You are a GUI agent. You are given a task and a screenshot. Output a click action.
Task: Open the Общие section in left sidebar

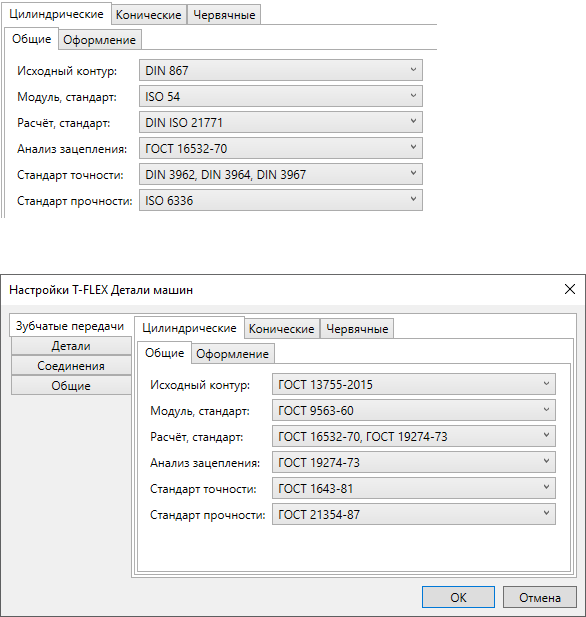pyautogui.click(x=71, y=386)
